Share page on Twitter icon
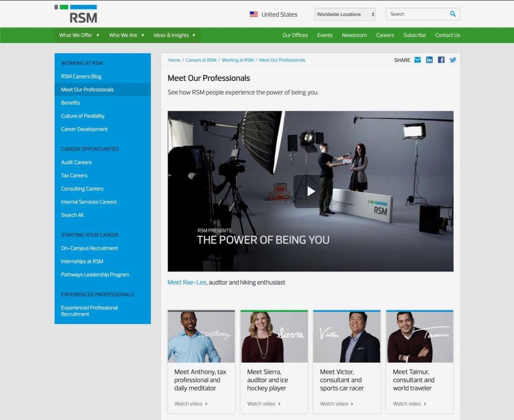The image size is (514, 420). tap(453, 60)
